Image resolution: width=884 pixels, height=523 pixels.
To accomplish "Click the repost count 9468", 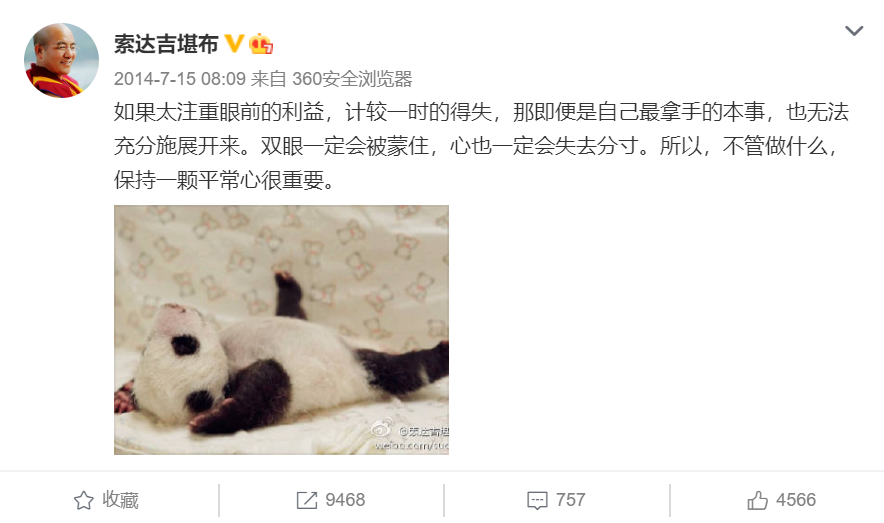I will [x=345, y=500].
